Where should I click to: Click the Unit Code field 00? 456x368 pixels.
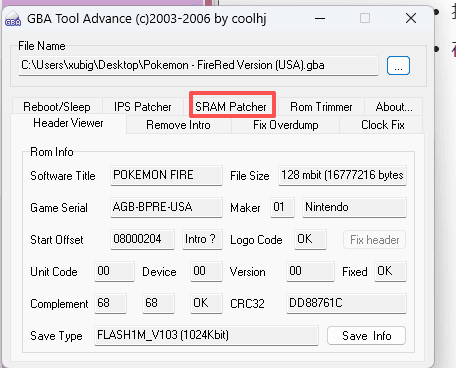pos(114,271)
